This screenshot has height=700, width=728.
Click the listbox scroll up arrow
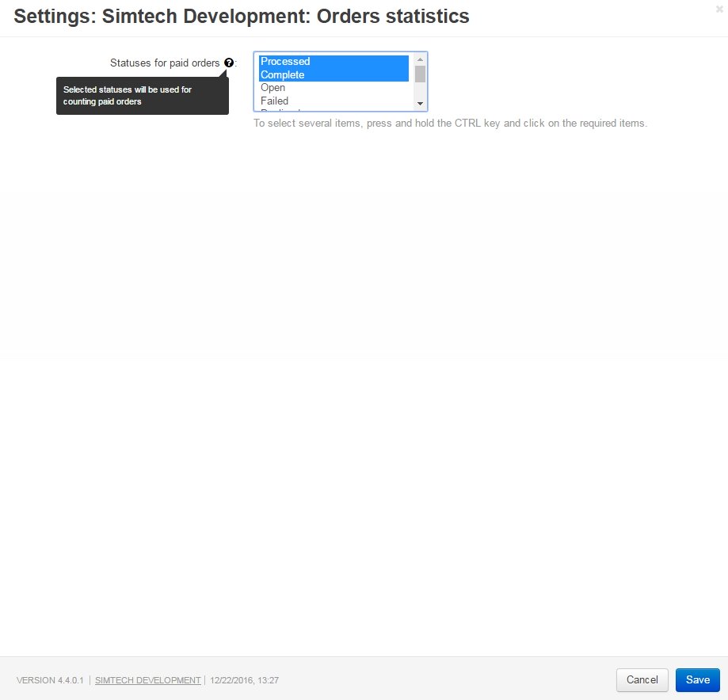[x=420, y=59]
